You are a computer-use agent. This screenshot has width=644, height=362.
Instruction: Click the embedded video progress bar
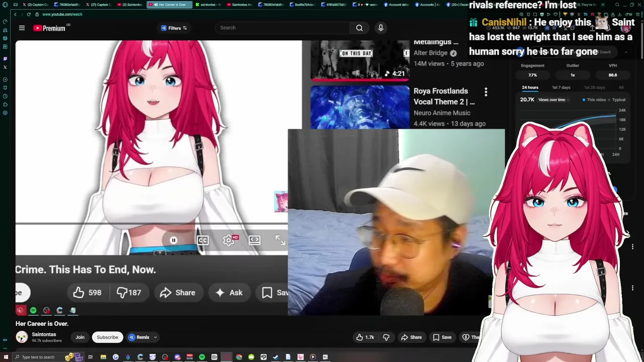[151, 223]
